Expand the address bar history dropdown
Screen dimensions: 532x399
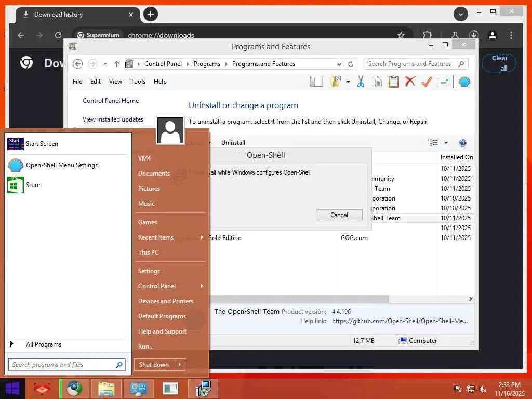[x=339, y=64]
